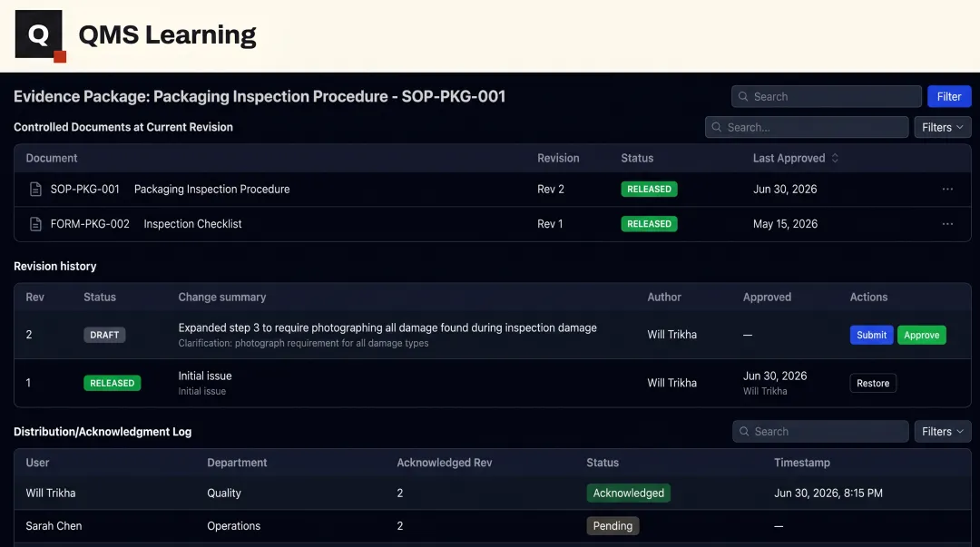Click the Operations department cell
The height and width of the screenshot is (547, 980).
(x=234, y=526)
